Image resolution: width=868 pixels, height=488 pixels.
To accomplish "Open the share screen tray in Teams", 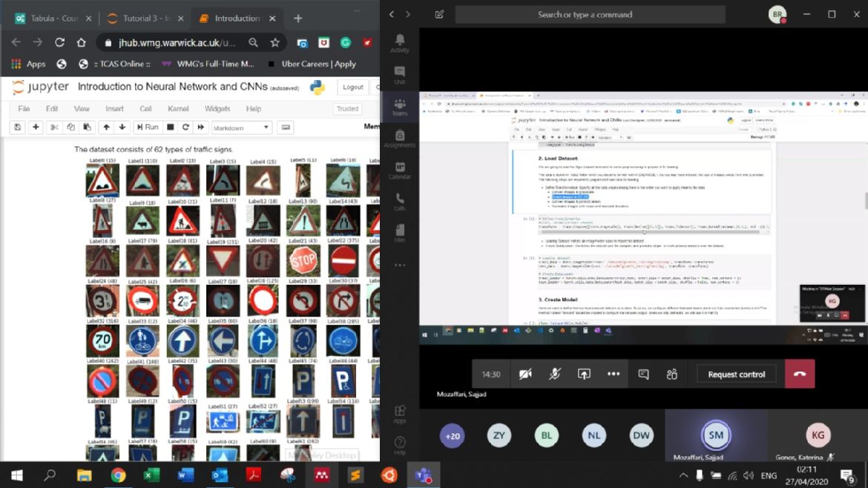I will 584,375.
